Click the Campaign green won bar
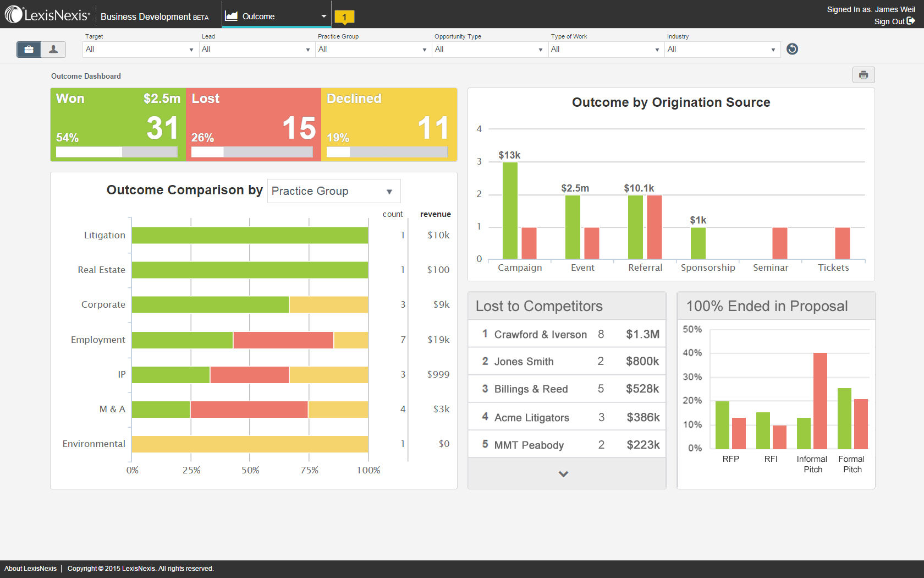Image resolution: width=924 pixels, height=578 pixels. coord(510,210)
